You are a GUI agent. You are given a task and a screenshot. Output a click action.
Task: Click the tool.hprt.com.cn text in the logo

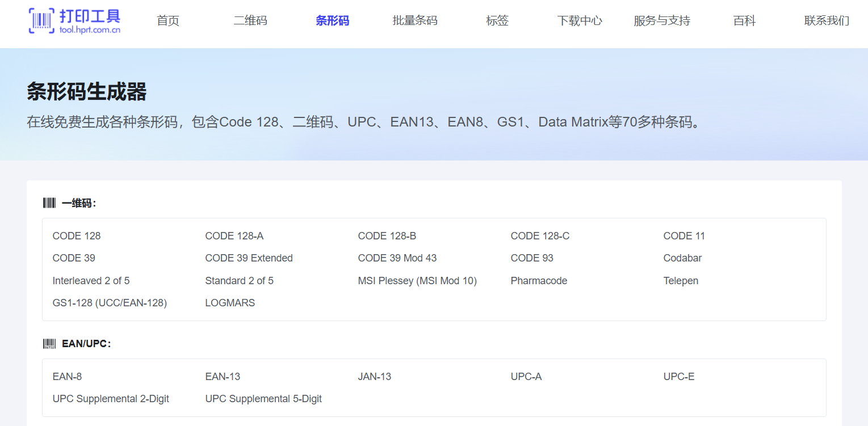(x=90, y=30)
